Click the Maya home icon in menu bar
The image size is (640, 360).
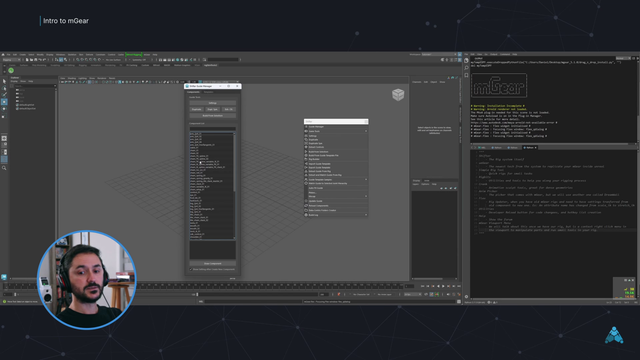(x=3, y=54)
